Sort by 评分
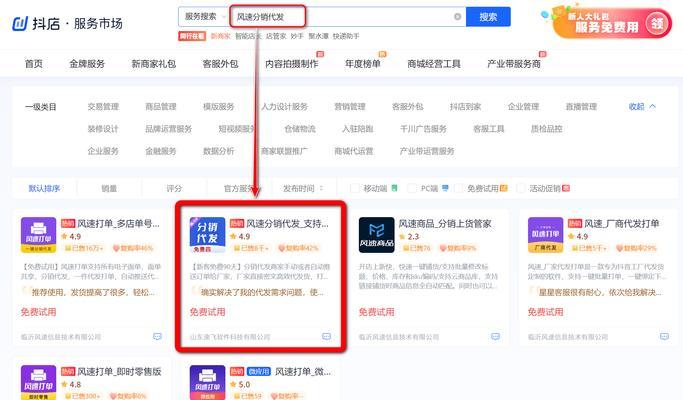This screenshot has height=400, width=683. (x=174, y=188)
